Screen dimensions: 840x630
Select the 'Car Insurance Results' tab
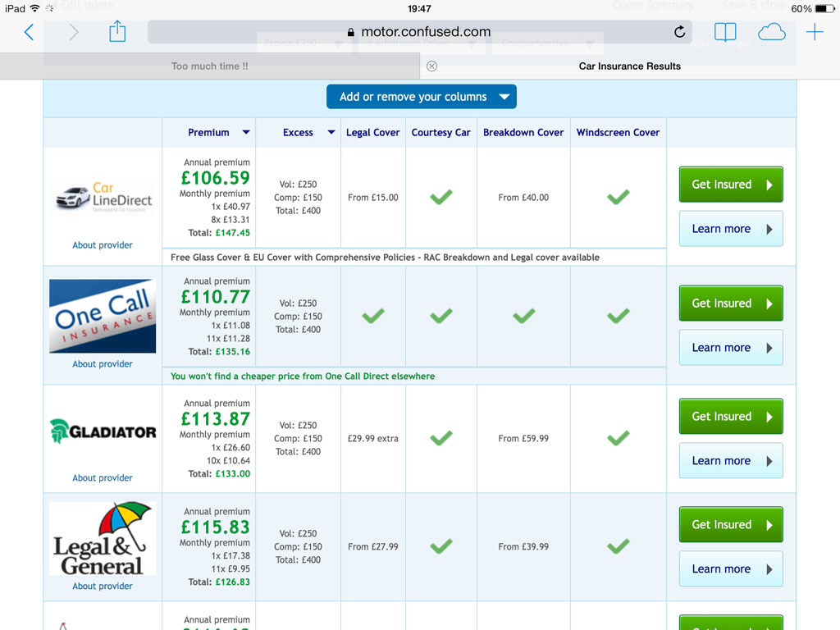pos(629,66)
